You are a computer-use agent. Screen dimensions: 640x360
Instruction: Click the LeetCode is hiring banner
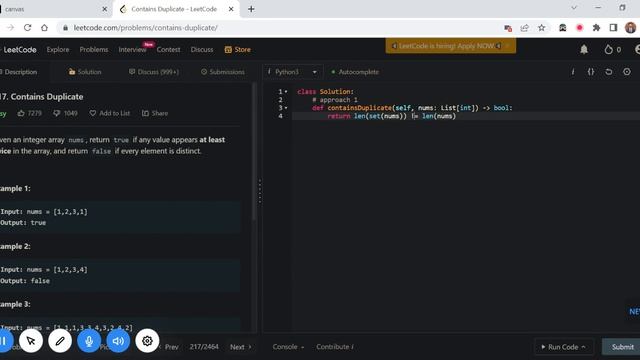tap(451, 46)
